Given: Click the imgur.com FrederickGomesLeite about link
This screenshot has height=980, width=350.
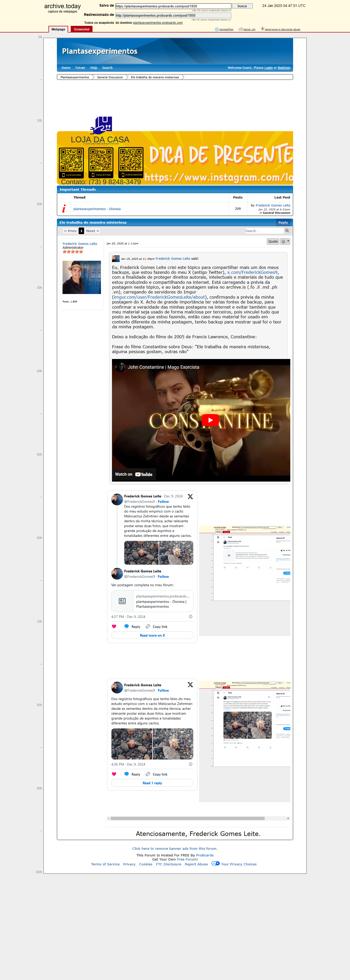Looking at the screenshot, I should point(159,297).
